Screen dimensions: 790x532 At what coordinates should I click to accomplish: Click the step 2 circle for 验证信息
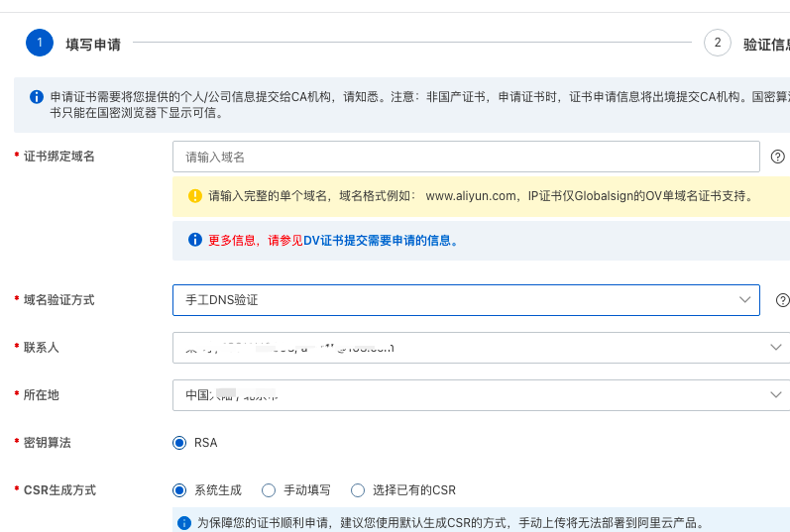click(717, 43)
